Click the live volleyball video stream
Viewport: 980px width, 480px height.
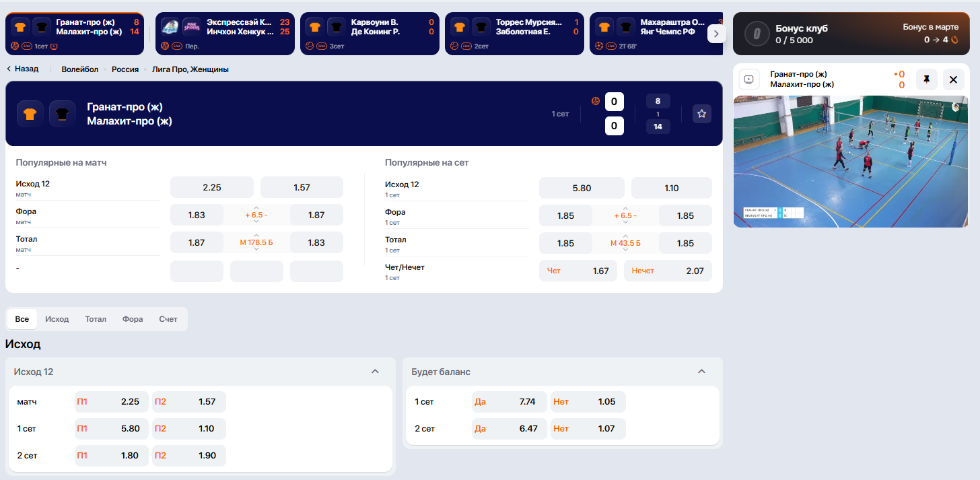851,162
